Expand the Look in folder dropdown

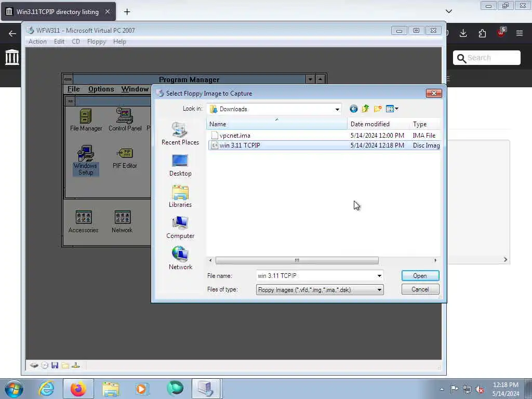coord(337,109)
